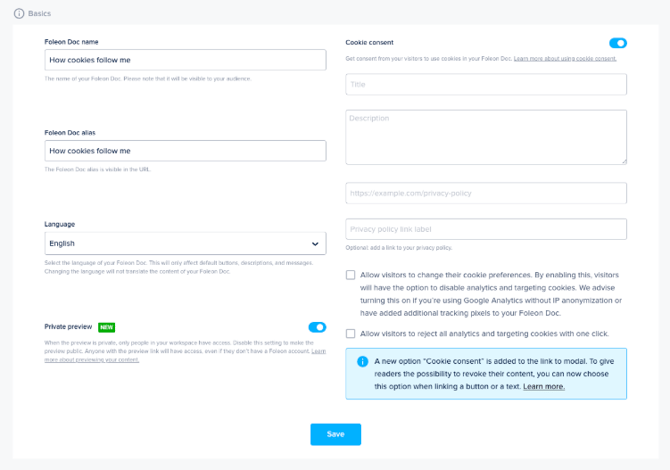Click the info icon beside Basics heading
The height and width of the screenshot is (470, 670).
coord(19,14)
